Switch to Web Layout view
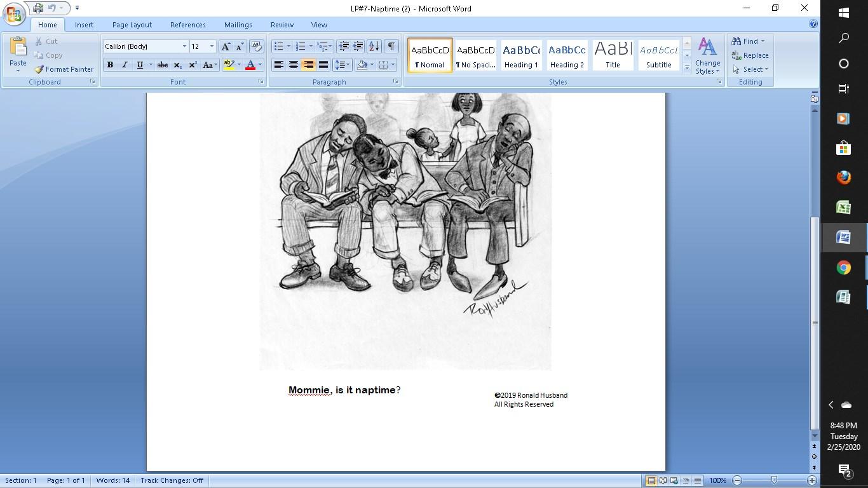The image size is (868, 488). tap(674, 480)
